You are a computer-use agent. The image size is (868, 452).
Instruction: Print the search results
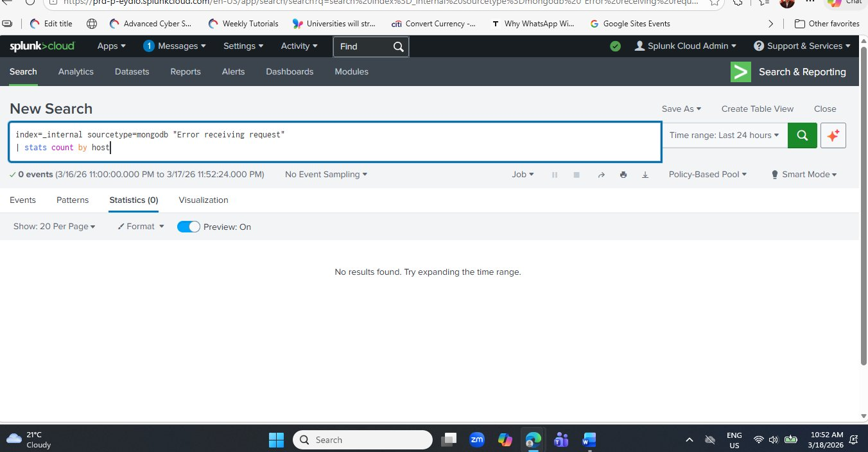coord(623,174)
